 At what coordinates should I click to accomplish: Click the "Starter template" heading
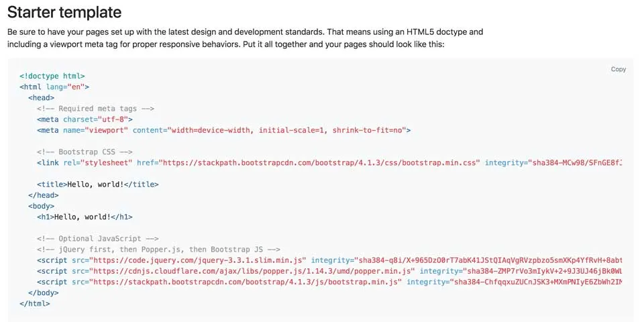tap(64, 12)
